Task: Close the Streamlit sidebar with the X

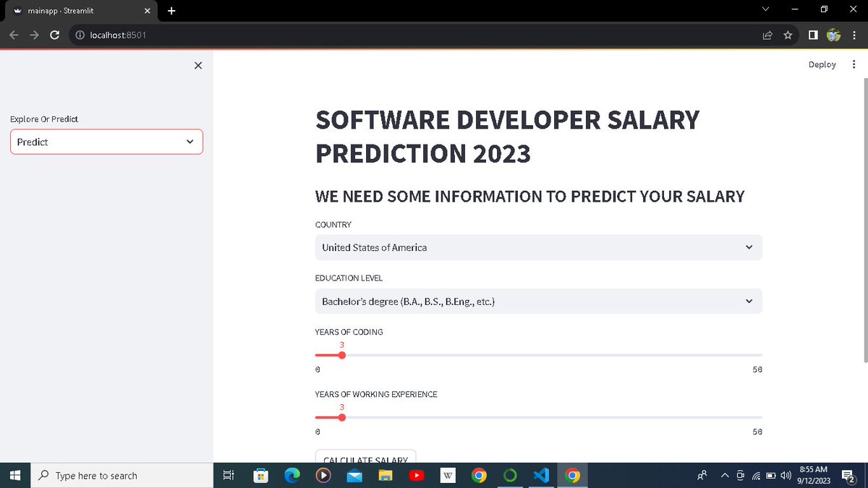Action: click(198, 66)
